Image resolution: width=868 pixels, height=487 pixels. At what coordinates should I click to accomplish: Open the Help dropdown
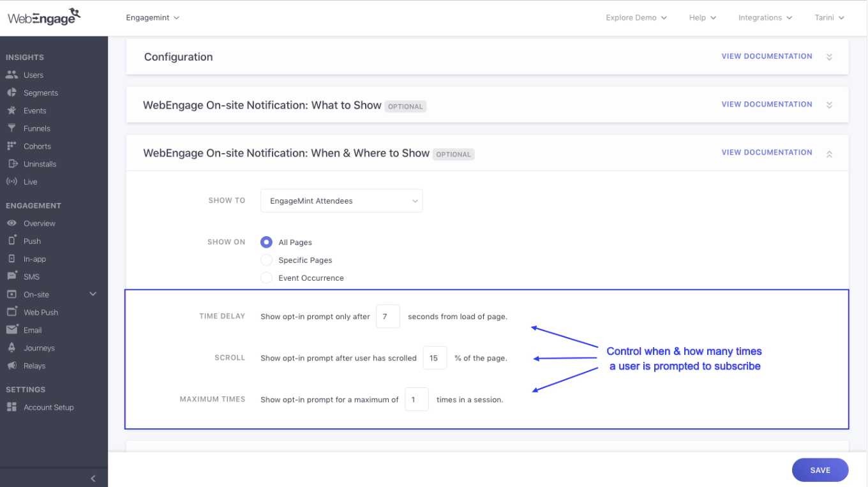click(x=703, y=18)
